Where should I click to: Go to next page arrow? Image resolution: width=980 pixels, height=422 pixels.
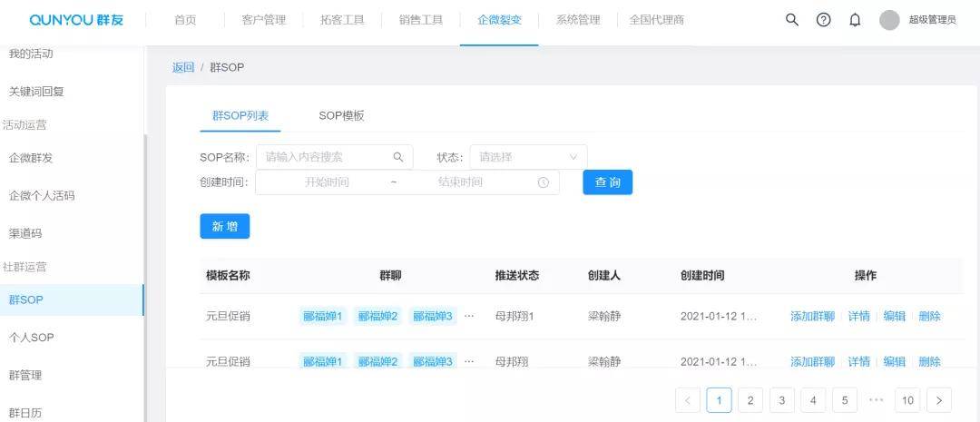pyautogui.click(x=939, y=400)
